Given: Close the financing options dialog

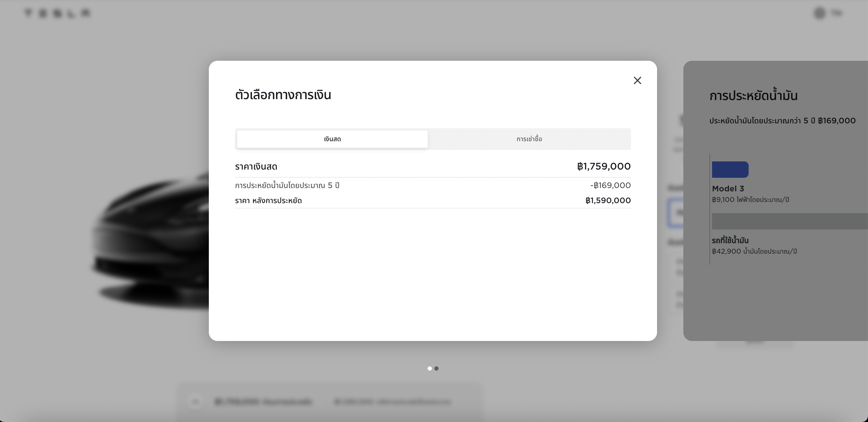Looking at the screenshot, I should (x=637, y=80).
